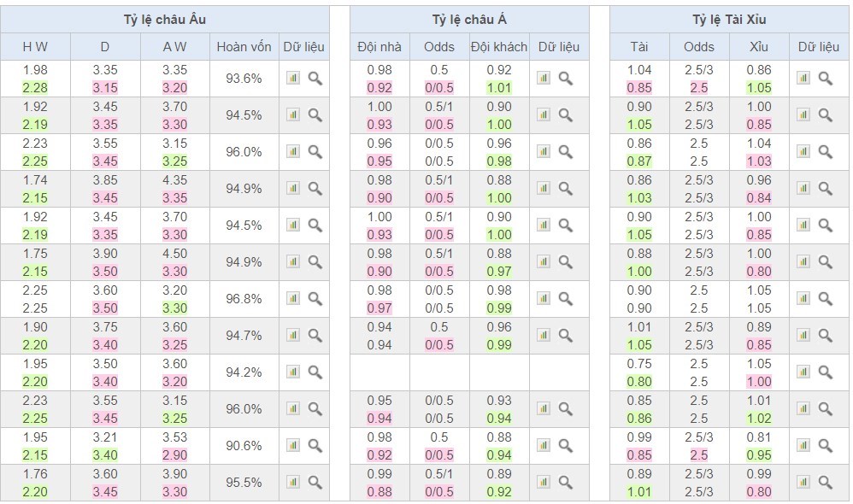Click magnifier in Tài Xỉu row with Tài 0.75
The height and width of the screenshot is (504, 853).
pos(826,372)
